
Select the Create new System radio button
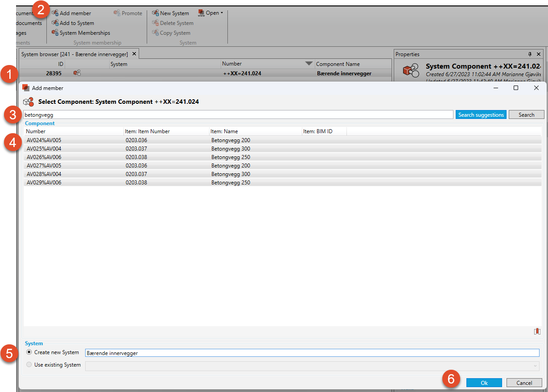point(29,352)
